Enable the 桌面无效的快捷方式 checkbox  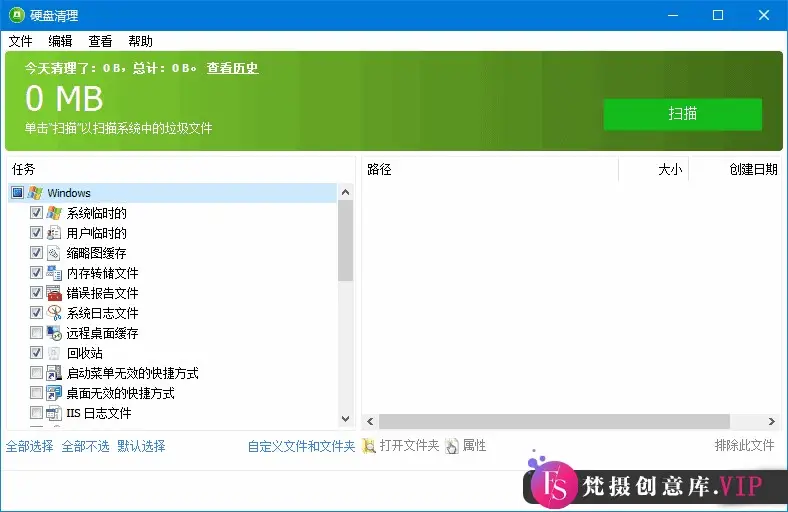tap(36, 392)
